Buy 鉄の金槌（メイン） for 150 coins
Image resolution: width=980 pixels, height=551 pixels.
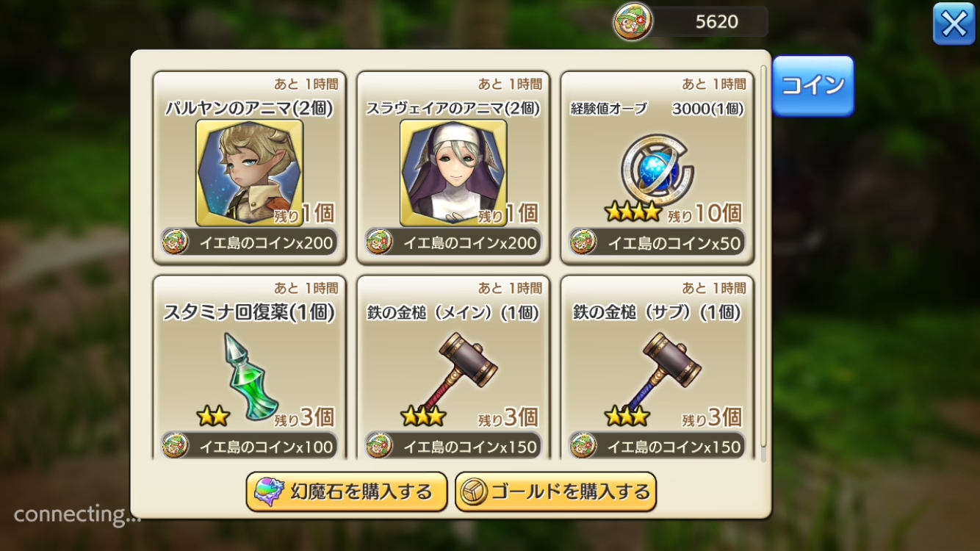(x=453, y=446)
